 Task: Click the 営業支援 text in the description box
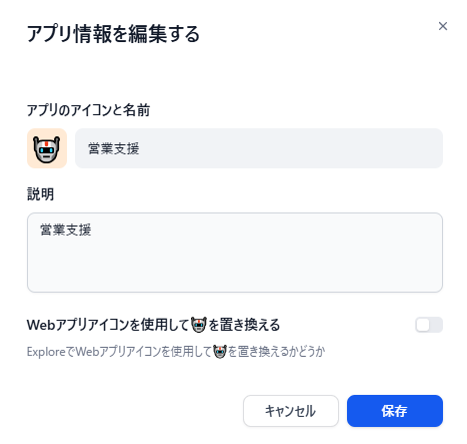(x=66, y=230)
